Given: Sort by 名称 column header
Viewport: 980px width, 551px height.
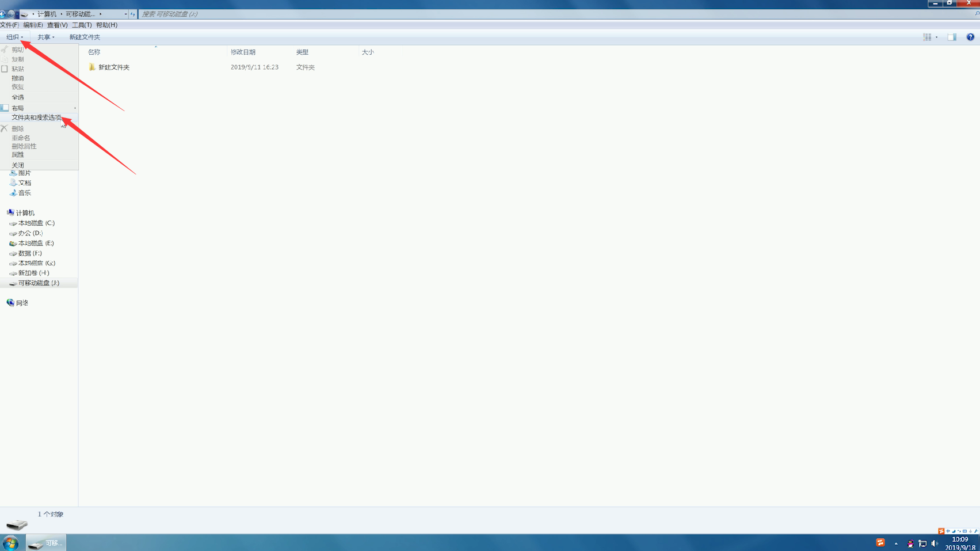Looking at the screenshot, I should pos(94,52).
